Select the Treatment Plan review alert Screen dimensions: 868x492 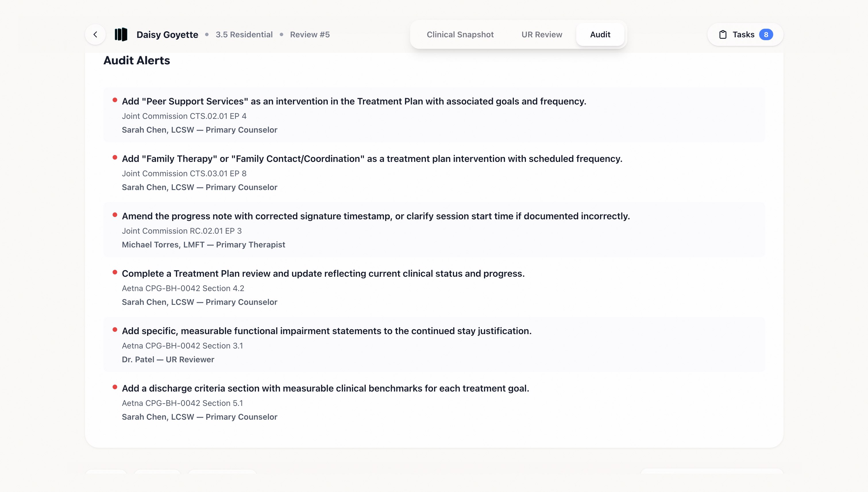[x=323, y=274]
